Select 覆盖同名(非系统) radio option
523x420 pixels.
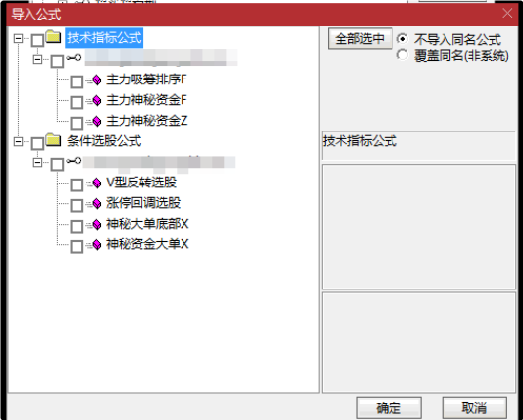402,55
